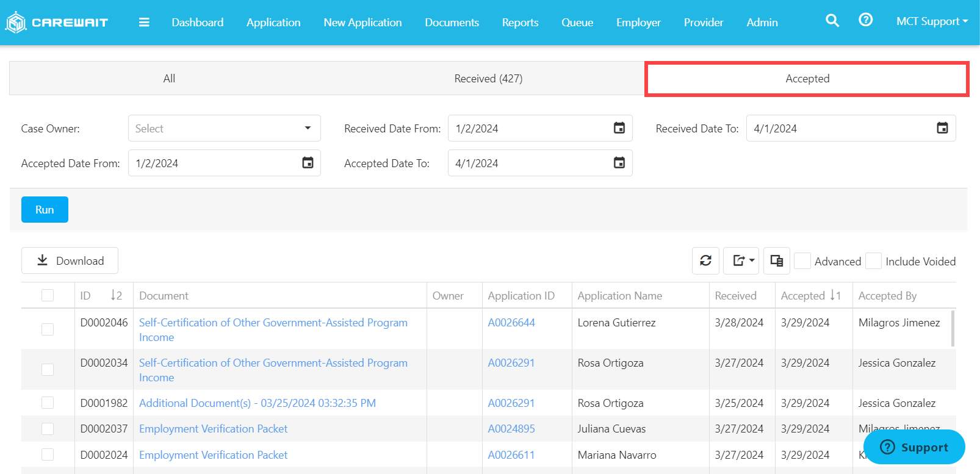980x474 pixels.
Task: Open the Reports menu item
Action: (x=520, y=23)
